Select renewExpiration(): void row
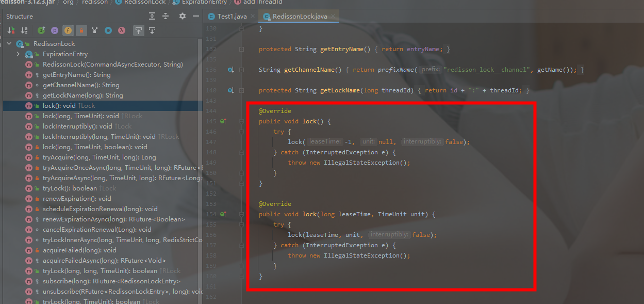 coord(103,199)
